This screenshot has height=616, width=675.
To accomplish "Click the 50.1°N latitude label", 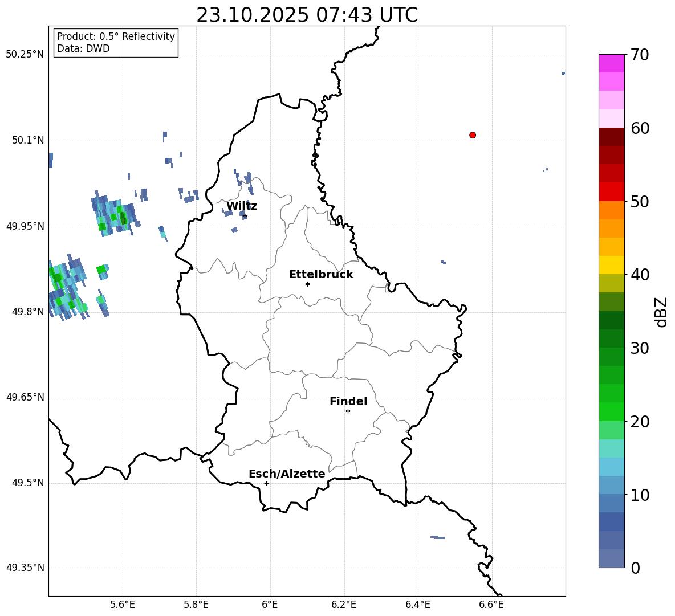I will [x=28, y=140].
